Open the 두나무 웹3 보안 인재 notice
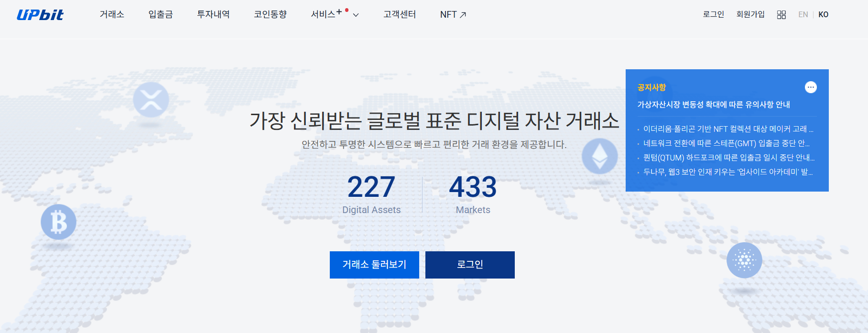This screenshot has width=868, height=333. tap(727, 172)
